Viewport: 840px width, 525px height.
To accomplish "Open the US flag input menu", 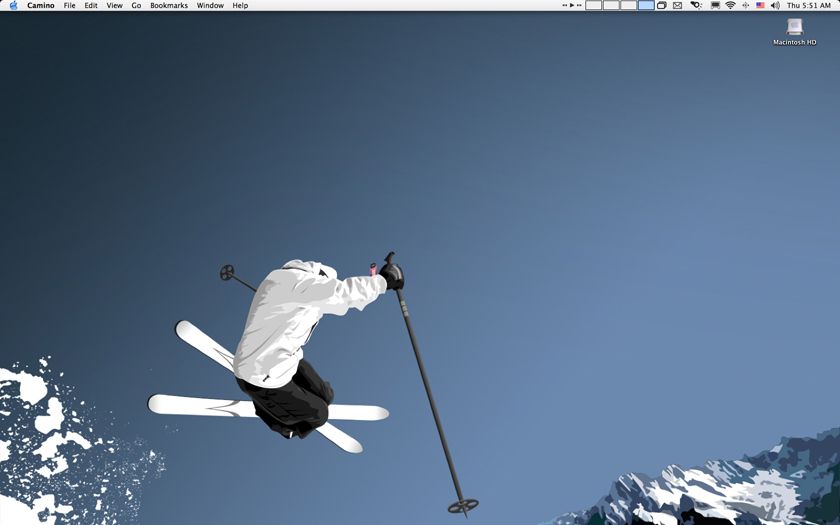I will [x=760, y=5].
